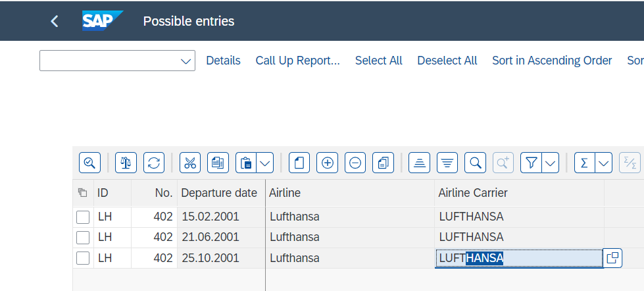
Task: Click the Find magnifier icon in grid toolbar
Action: [475, 163]
